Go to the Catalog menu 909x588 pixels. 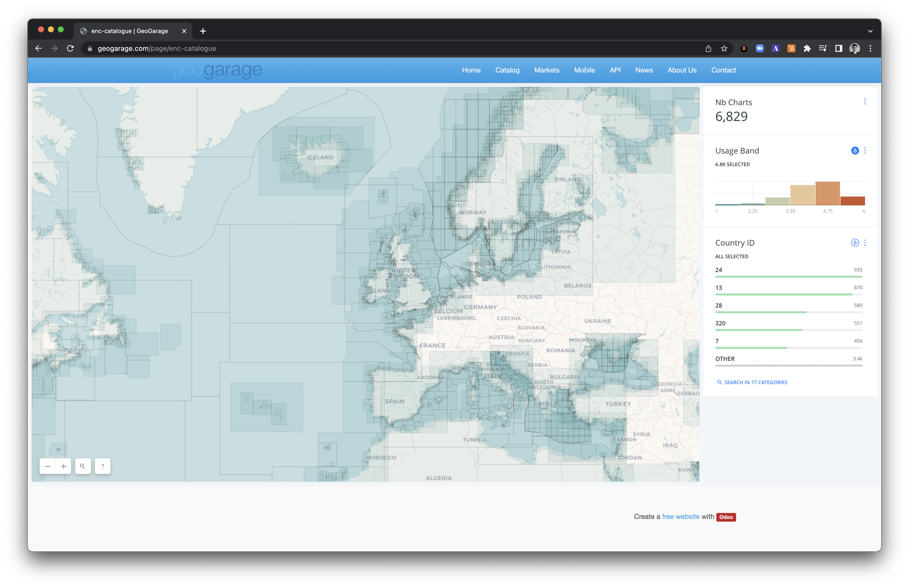507,70
